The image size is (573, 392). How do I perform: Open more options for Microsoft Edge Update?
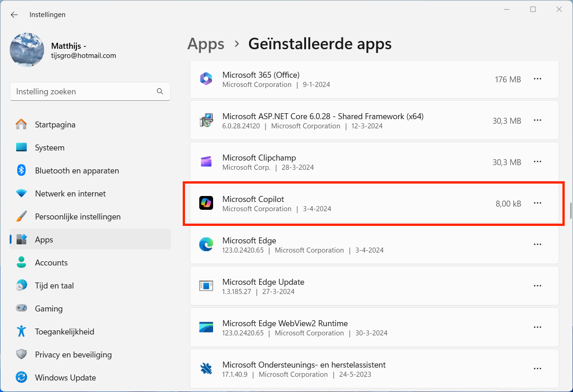pos(537,286)
